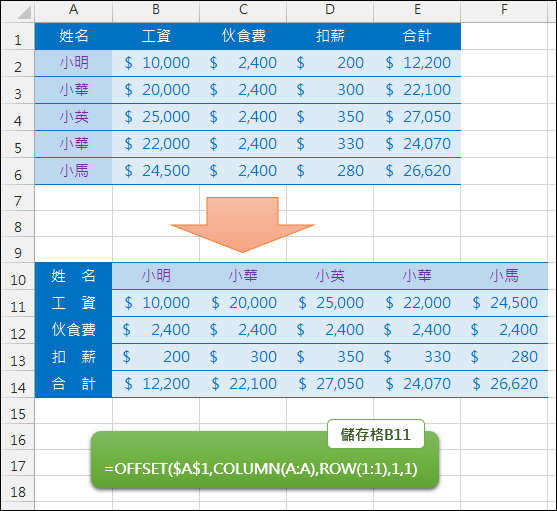Select the $25,000 cell in row 4
This screenshot has height=511, width=557.
[156, 117]
